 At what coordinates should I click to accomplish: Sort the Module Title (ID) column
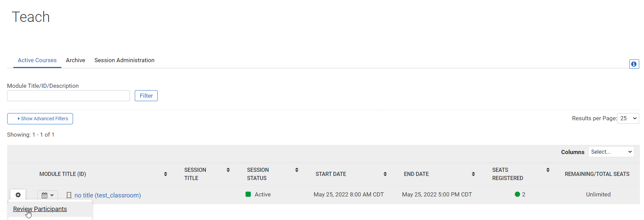(166, 174)
